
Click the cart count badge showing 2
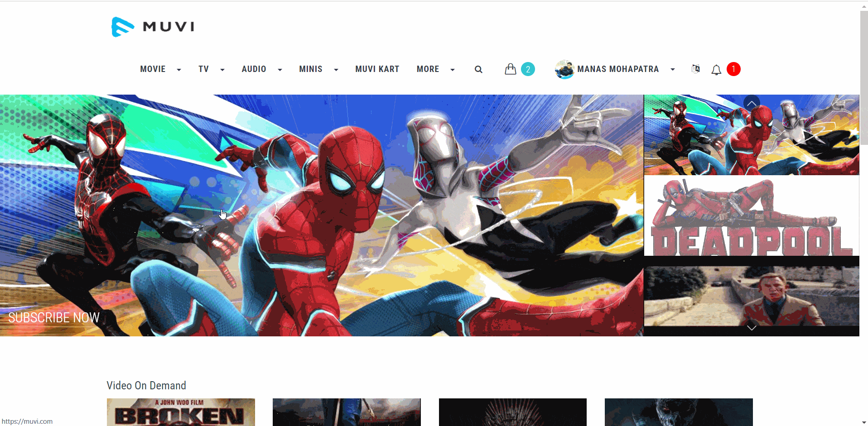pos(528,69)
